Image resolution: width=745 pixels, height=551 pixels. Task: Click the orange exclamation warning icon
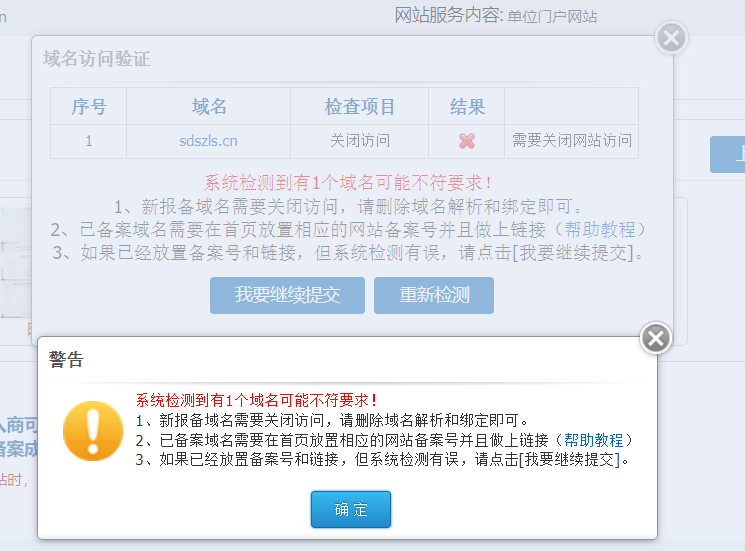pos(92,430)
